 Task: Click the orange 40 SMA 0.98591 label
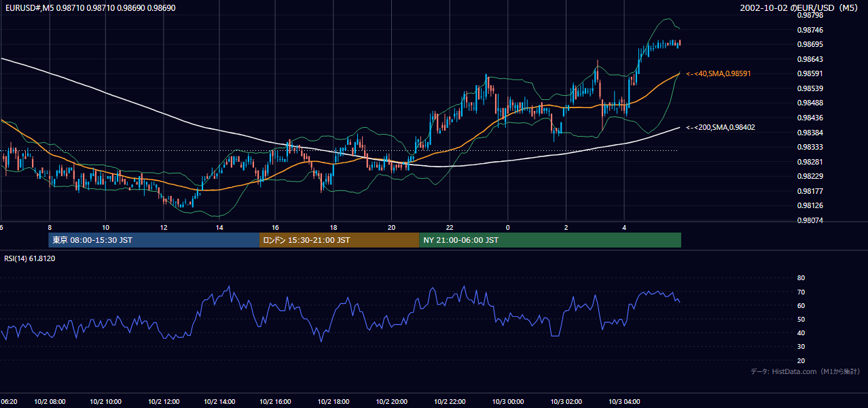point(719,73)
